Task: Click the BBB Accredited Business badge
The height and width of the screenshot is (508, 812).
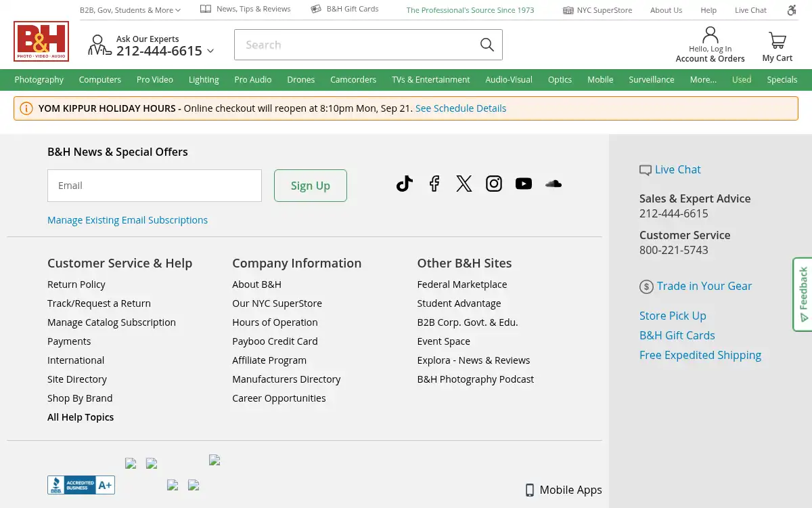Action: (x=81, y=485)
